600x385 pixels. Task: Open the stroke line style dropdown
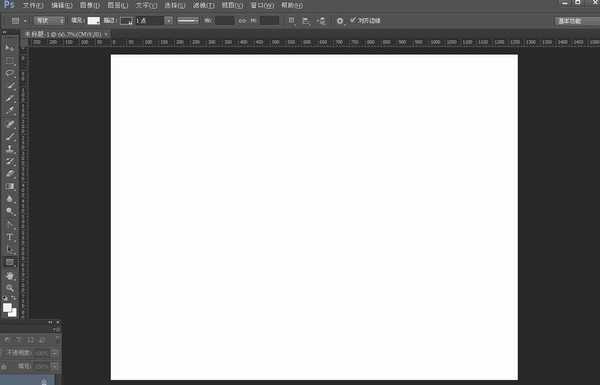[188, 21]
